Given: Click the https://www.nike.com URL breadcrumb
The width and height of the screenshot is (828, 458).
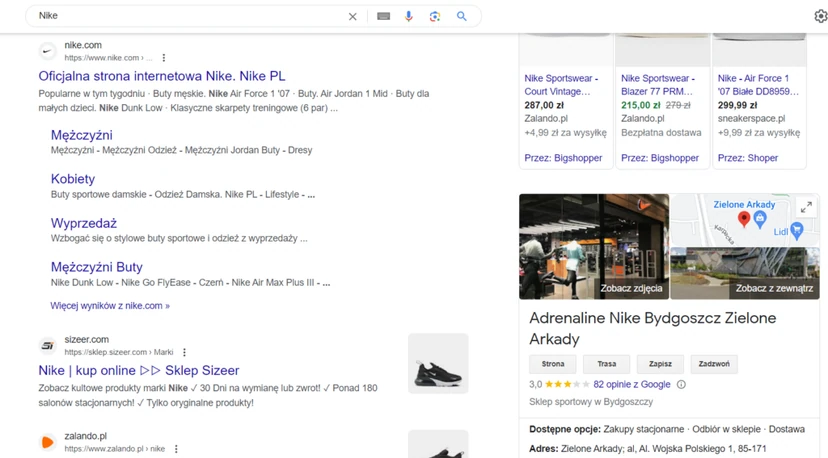Looking at the screenshot, I should pyautogui.click(x=108, y=58).
